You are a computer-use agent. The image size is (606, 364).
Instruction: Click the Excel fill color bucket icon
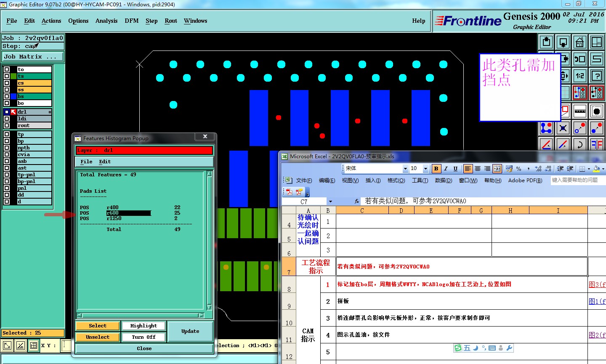point(596,169)
